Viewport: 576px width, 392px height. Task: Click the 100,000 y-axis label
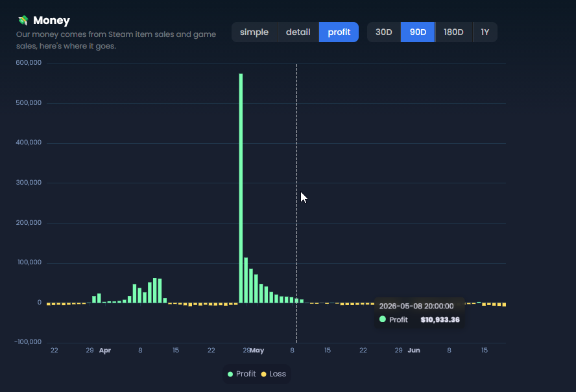coord(29,262)
